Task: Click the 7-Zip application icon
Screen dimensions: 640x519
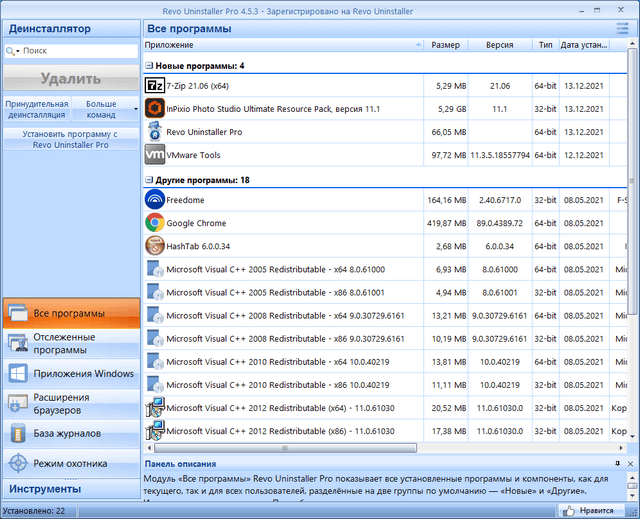Action: pos(155,86)
